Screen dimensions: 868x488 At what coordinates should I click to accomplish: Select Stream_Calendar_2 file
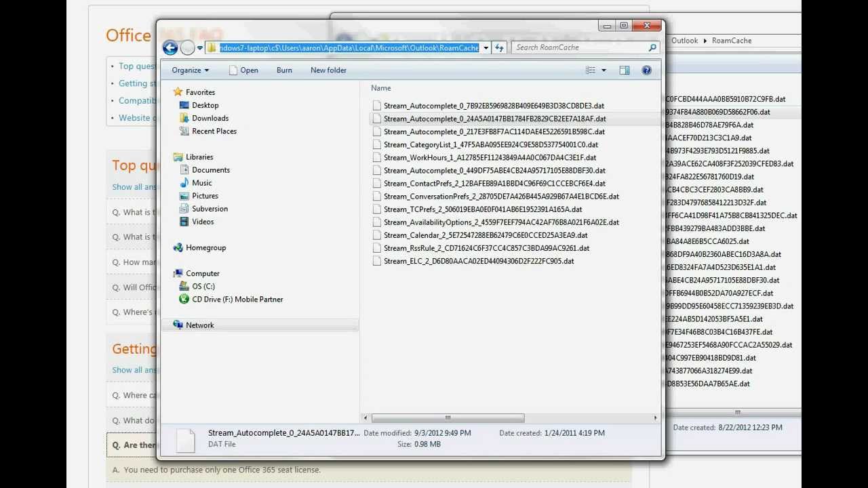coord(486,235)
